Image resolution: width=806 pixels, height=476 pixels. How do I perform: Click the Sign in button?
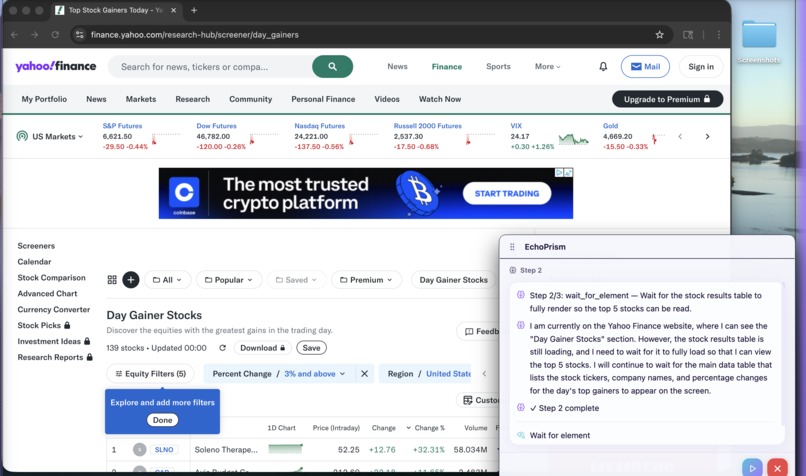coord(701,66)
